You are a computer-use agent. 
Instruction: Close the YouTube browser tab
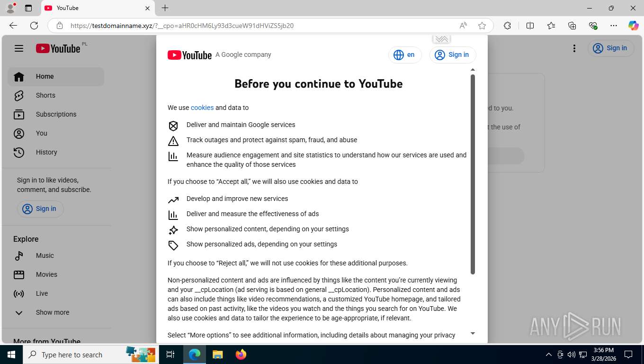[x=147, y=8]
